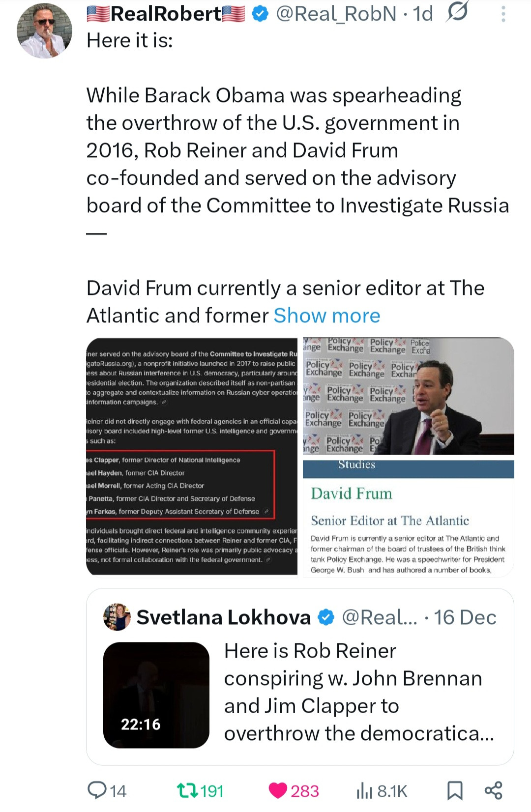Tap Svetlana Lokhova's avatar
This screenshot has width=531, height=812.
coord(117,617)
